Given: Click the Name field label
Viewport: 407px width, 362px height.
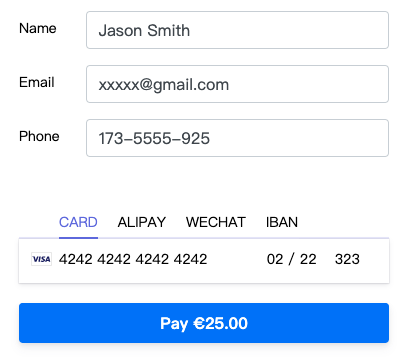Looking at the screenshot, I should 38,28.
